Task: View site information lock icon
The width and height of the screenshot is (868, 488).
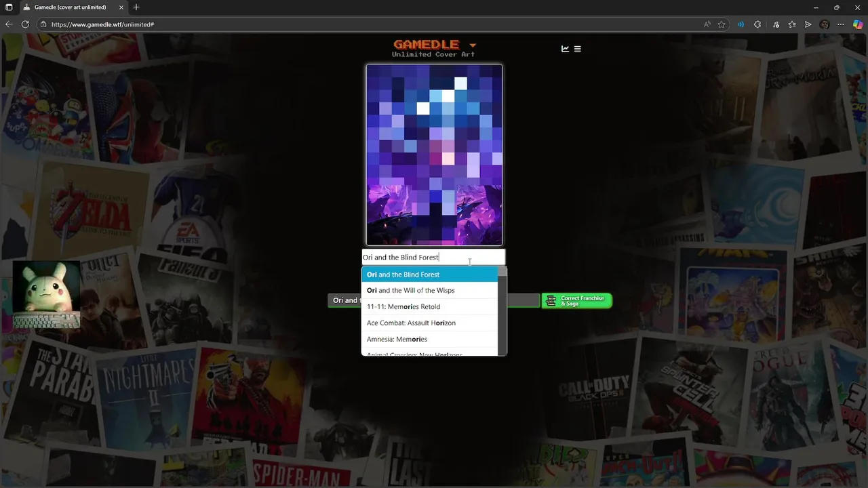Action: [x=43, y=24]
